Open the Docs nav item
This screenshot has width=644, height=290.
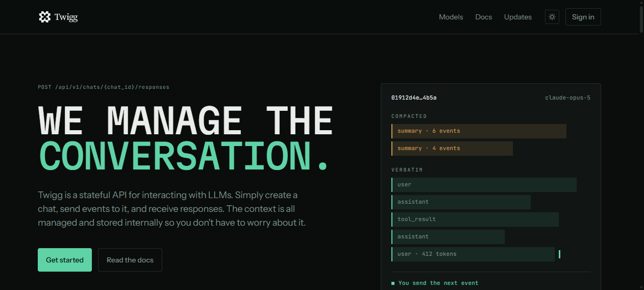click(x=484, y=17)
